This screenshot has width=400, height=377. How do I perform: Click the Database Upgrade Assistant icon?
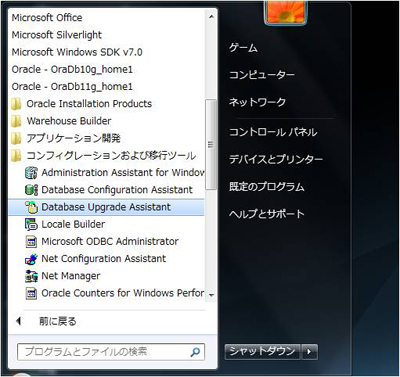point(31,207)
